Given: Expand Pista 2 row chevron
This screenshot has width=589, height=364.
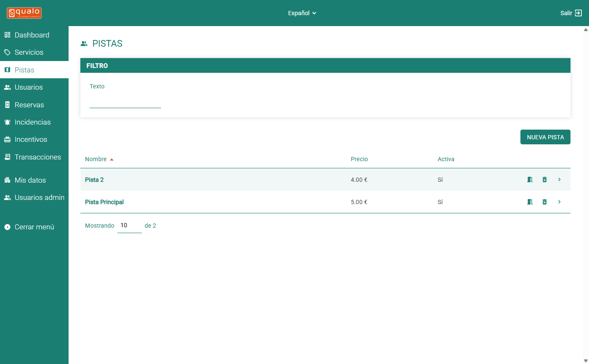Looking at the screenshot, I should pos(559,180).
